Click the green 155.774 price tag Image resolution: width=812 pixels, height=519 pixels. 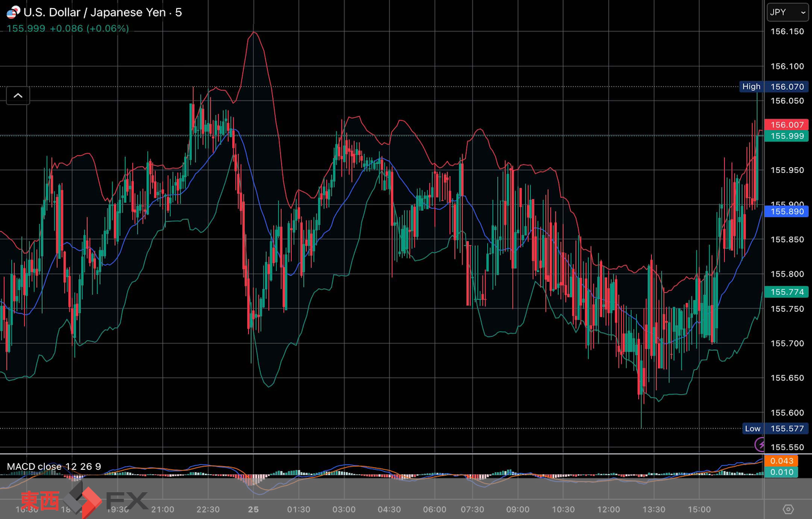(786, 292)
